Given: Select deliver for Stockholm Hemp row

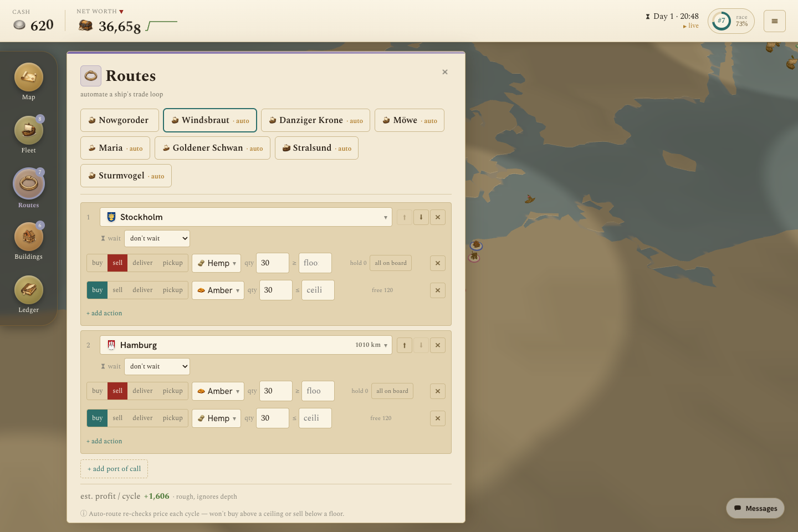Looking at the screenshot, I should pos(142,263).
